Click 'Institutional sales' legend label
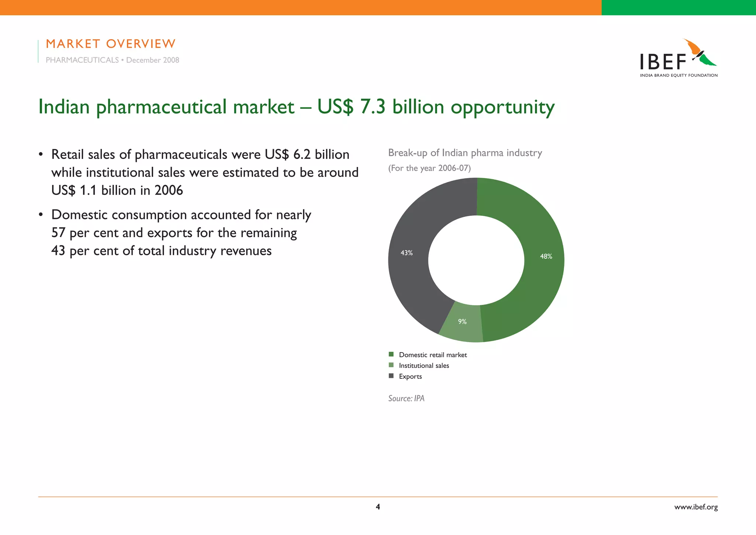 click(424, 365)
